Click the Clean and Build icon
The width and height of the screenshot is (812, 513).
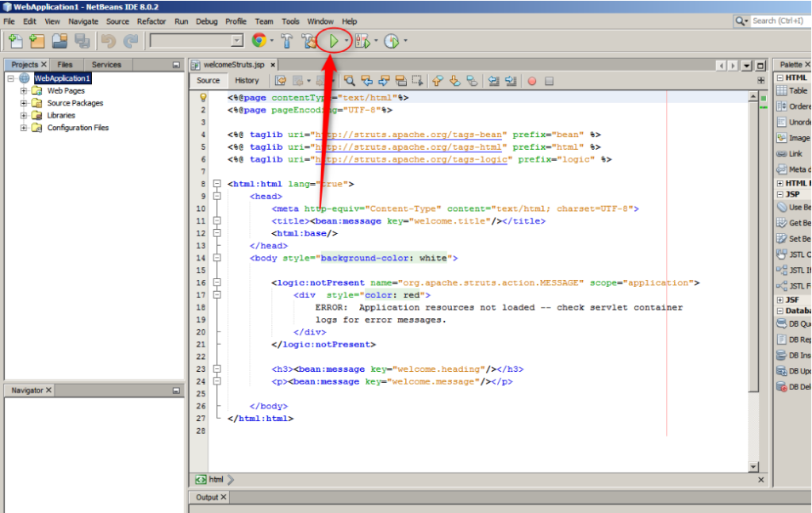click(309, 40)
